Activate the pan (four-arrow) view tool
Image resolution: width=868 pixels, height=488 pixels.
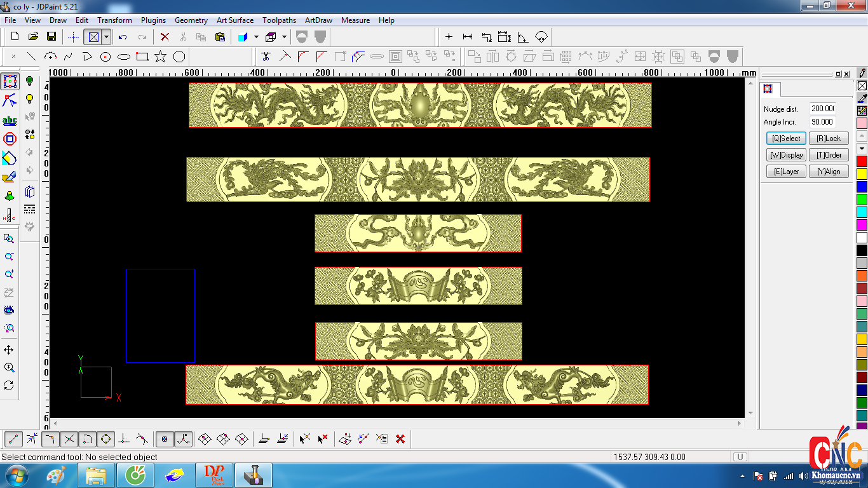[9, 350]
